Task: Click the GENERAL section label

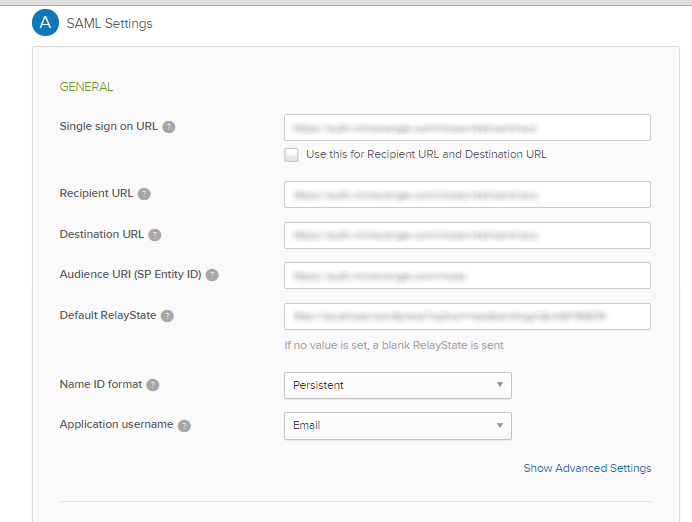Action: (86, 87)
